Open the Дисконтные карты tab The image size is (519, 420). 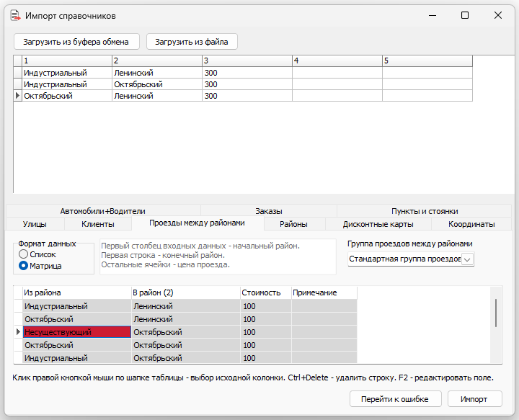378,224
